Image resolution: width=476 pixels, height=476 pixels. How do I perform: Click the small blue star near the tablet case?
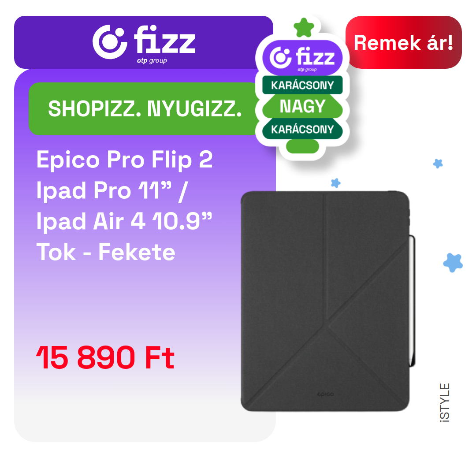pos(335,183)
